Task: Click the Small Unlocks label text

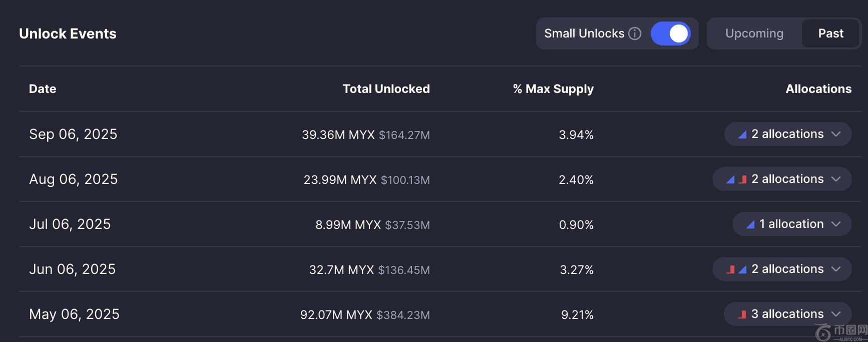Action: point(584,33)
